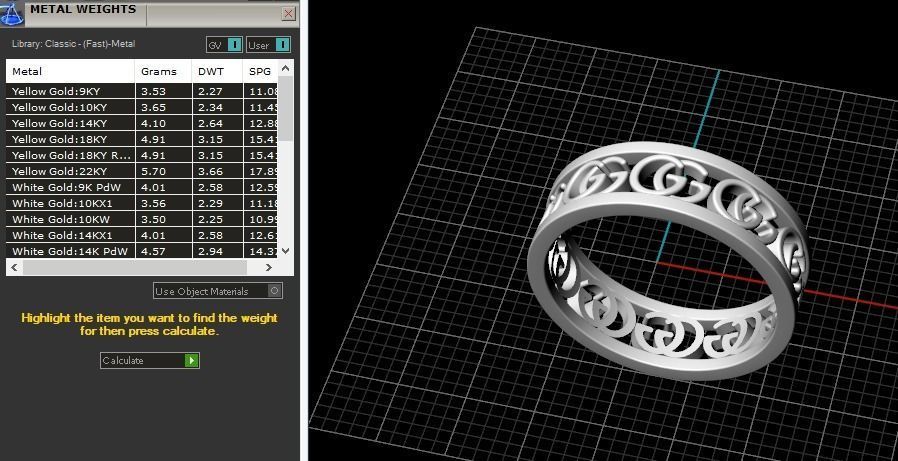Select the Yellow Gold:18KY row
Image resolution: width=898 pixels, height=461 pixels.
point(142,139)
